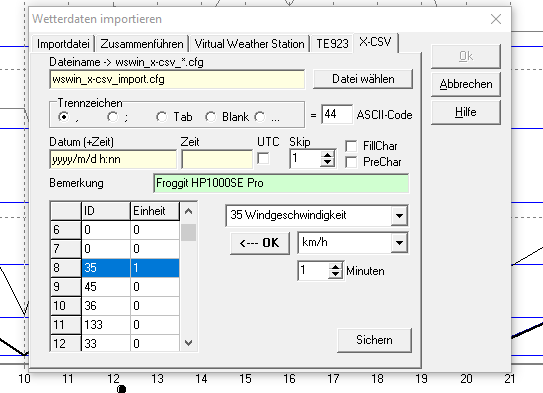543x393 pixels.
Task: Save configuration with Sichern button
Action: click(374, 340)
